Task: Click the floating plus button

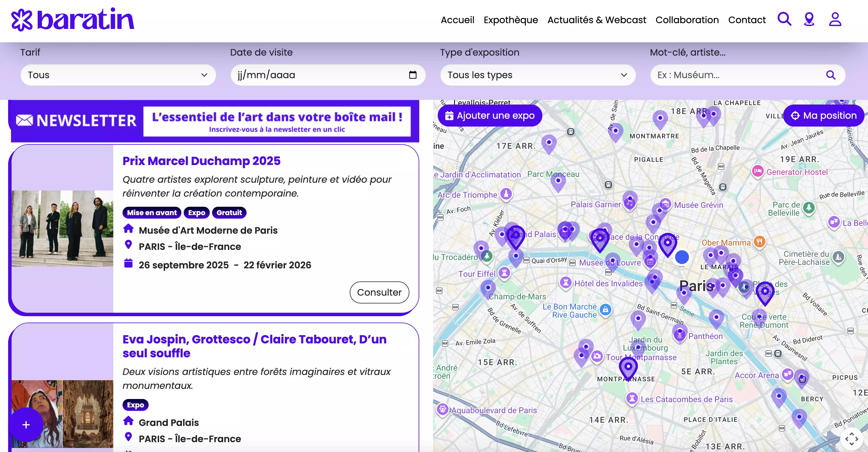Action: click(26, 425)
